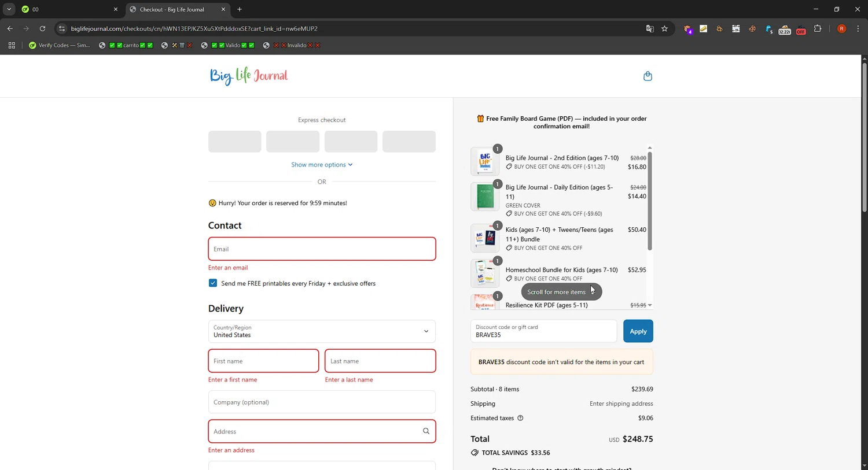This screenshot has width=868, height=470.
Task: Click the Apply discount button
Action: (x=638, y=331)
